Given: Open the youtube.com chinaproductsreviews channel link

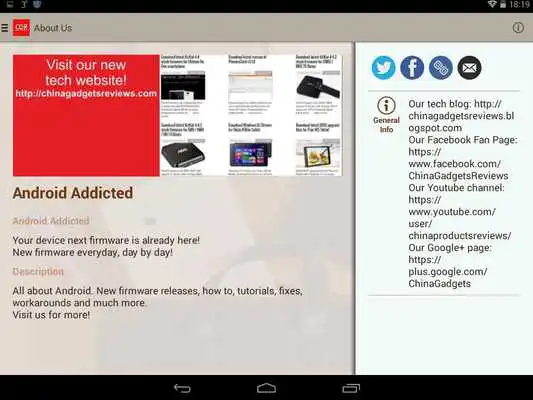Looking at the screenshot, I should [460, 218].
